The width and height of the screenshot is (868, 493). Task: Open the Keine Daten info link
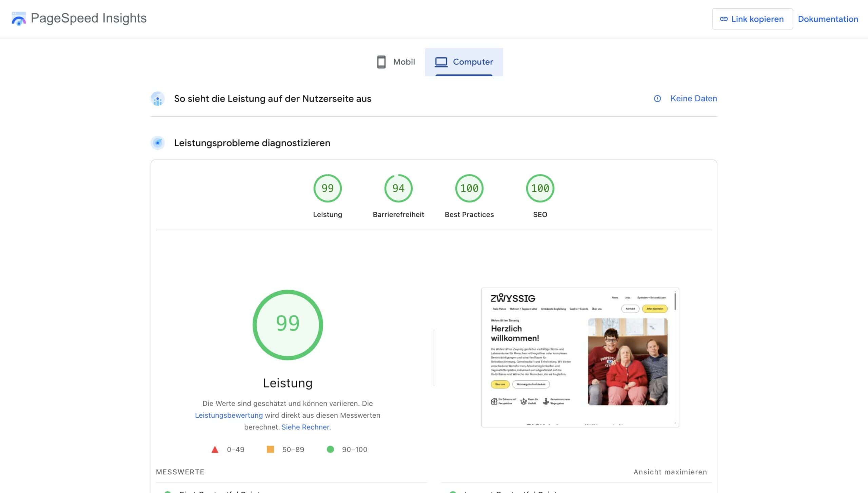tap(693, 99)
